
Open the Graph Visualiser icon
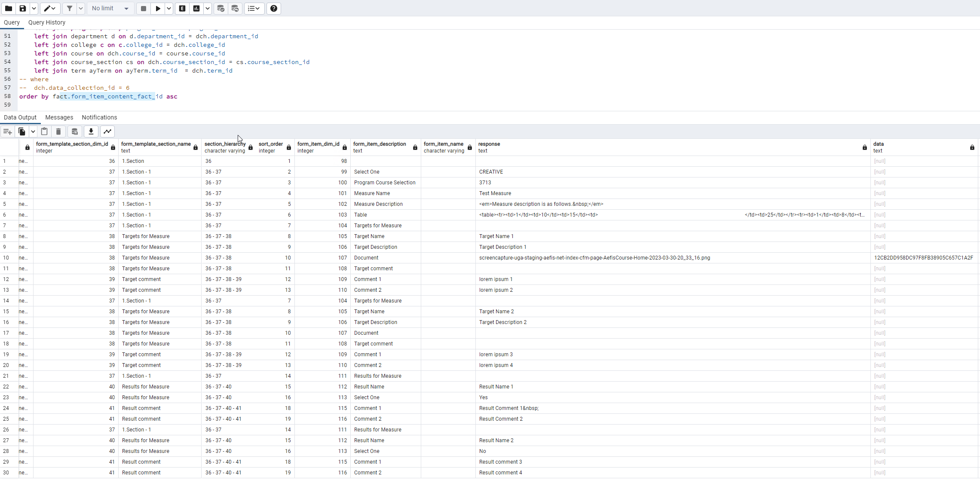point(107,131)
